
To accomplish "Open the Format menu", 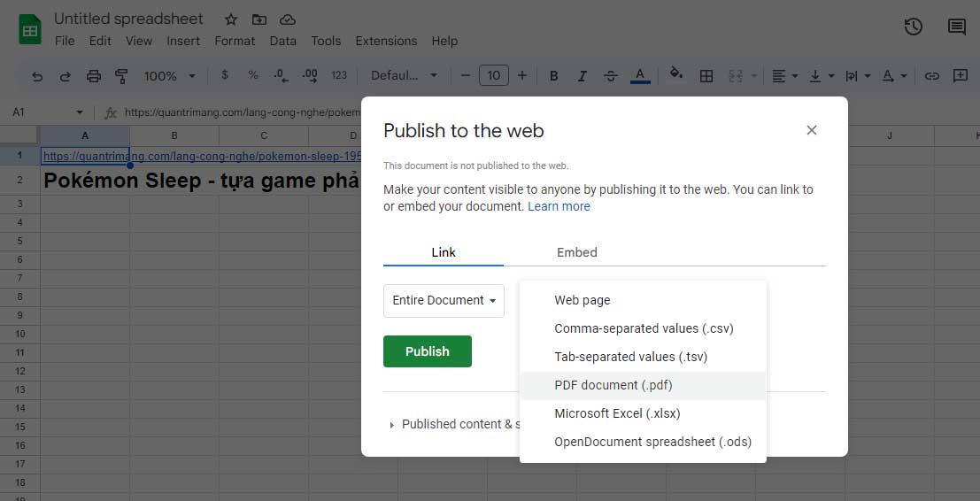I will [235, 42].
